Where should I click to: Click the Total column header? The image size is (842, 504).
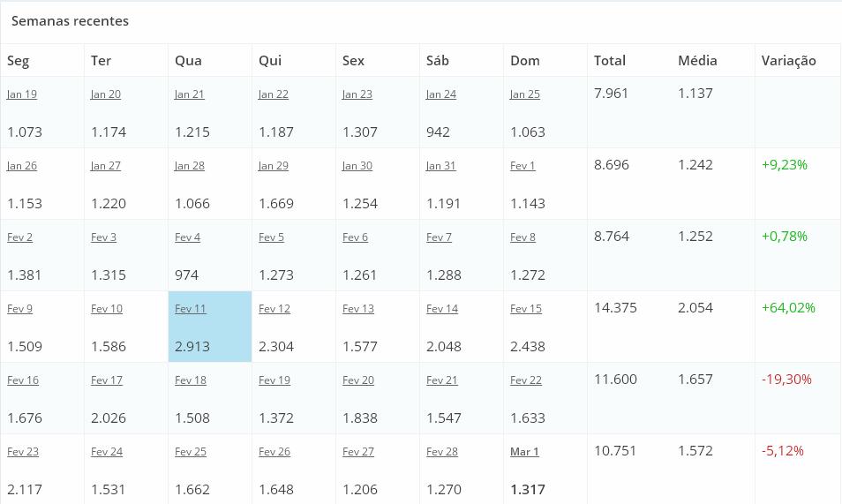point(610,60)
